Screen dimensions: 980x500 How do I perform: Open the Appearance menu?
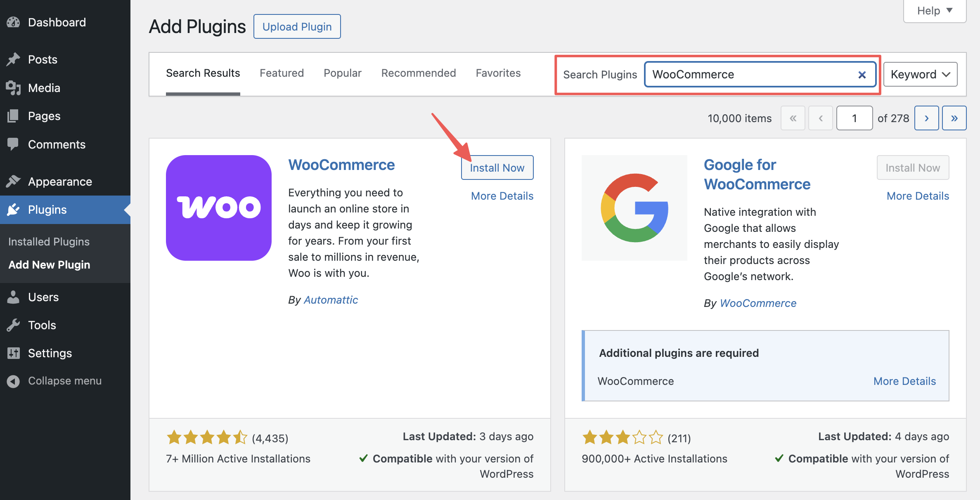pyautogui.click(x=59, y=181)
